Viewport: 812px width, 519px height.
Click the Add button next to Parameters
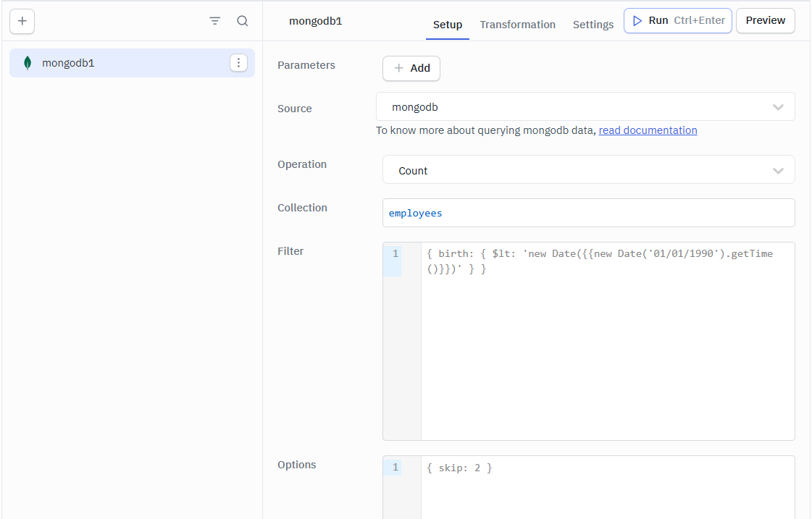(x=411, y=68)
